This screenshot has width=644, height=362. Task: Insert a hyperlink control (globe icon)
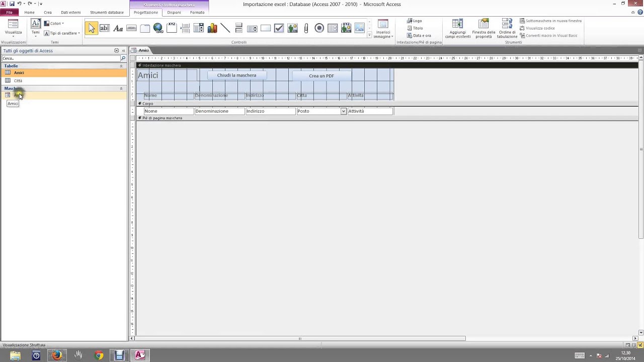[x=158, y=28]
